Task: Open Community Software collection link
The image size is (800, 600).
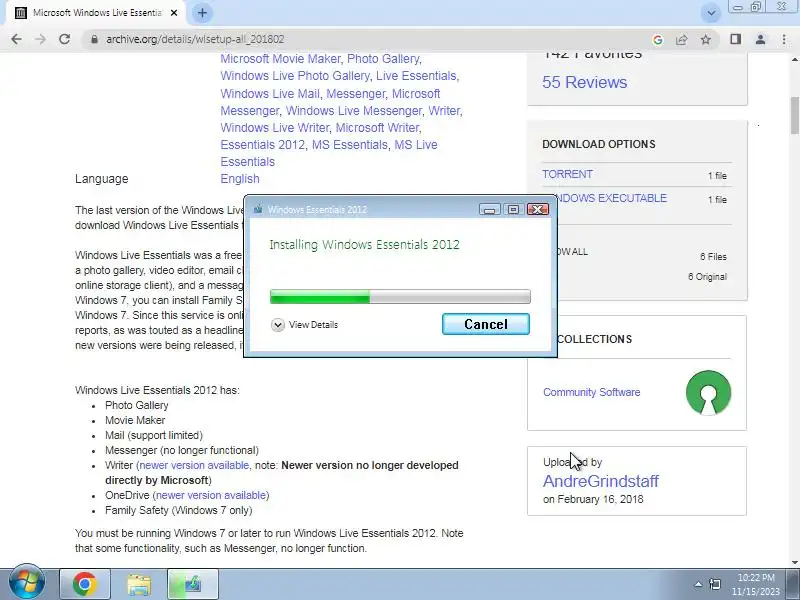Action: point(591,392)
